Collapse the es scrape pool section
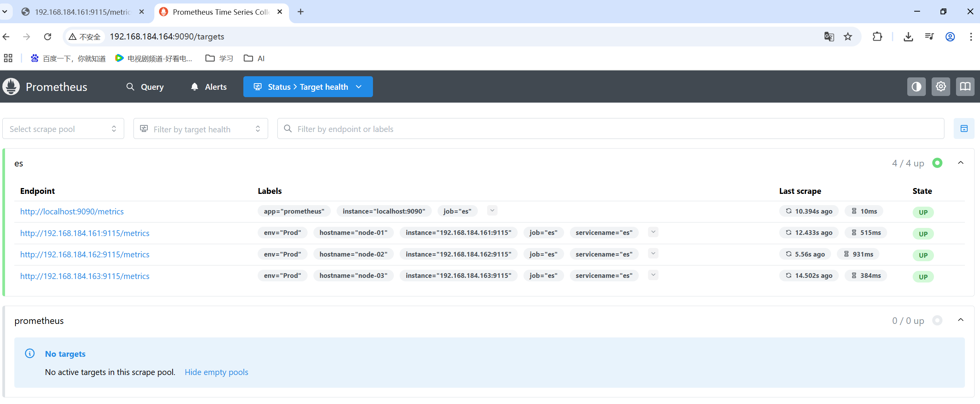The image size is (980, 404). click(x=960, y=163)
